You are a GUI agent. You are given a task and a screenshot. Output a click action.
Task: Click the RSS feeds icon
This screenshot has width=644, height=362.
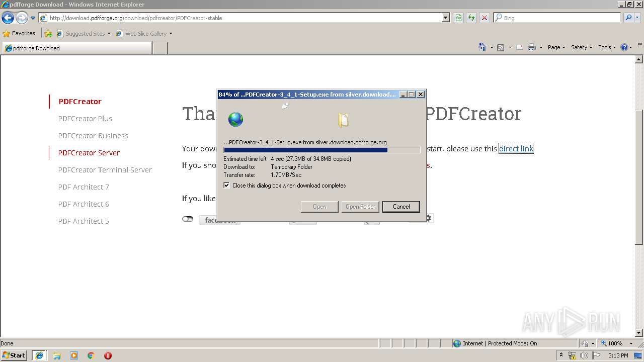pyautogui.click(x=501, y=47)
